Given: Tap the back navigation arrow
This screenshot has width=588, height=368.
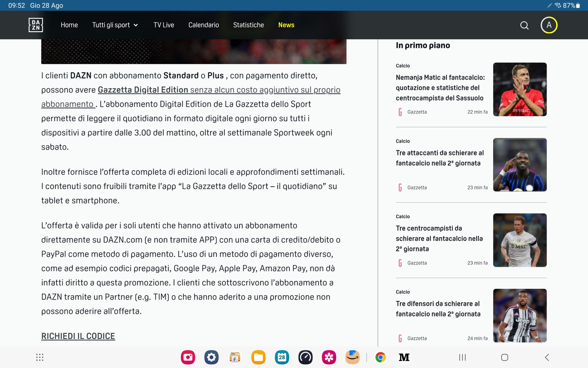Looking at the screenshot, I should pyautogui.click(x=547, y=357).
